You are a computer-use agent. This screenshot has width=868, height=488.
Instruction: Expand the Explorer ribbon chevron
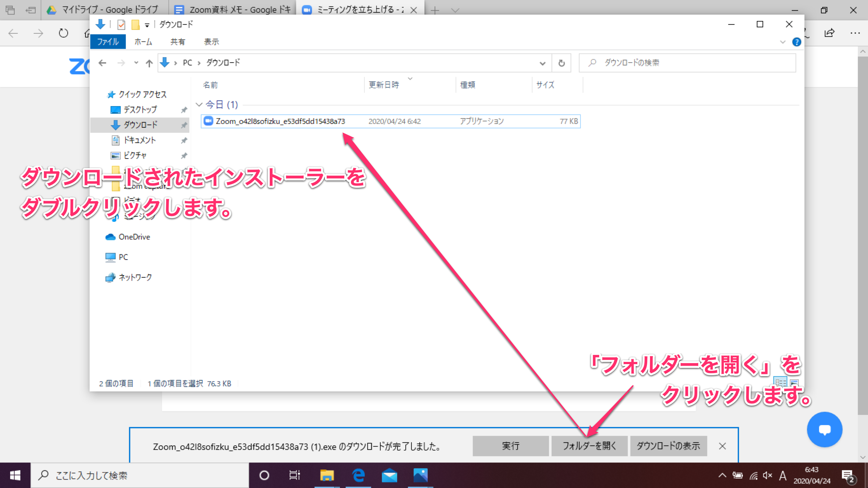coord(783,42)
